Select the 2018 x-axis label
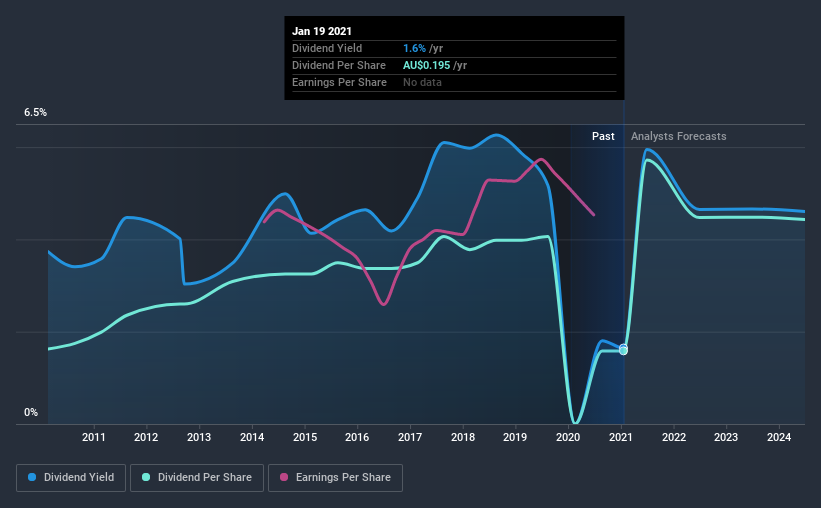821x508 pixels. [463, 437]
